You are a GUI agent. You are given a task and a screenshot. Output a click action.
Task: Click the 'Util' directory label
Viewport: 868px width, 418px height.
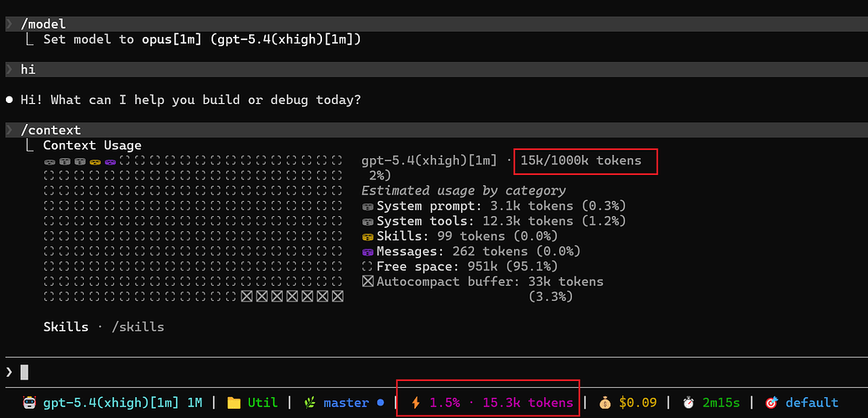pos(262,403)
